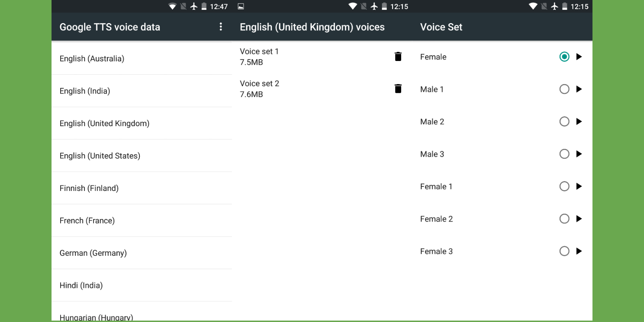
Task: Open Hindi (India) voice data
Action: (x=81, y=285)
